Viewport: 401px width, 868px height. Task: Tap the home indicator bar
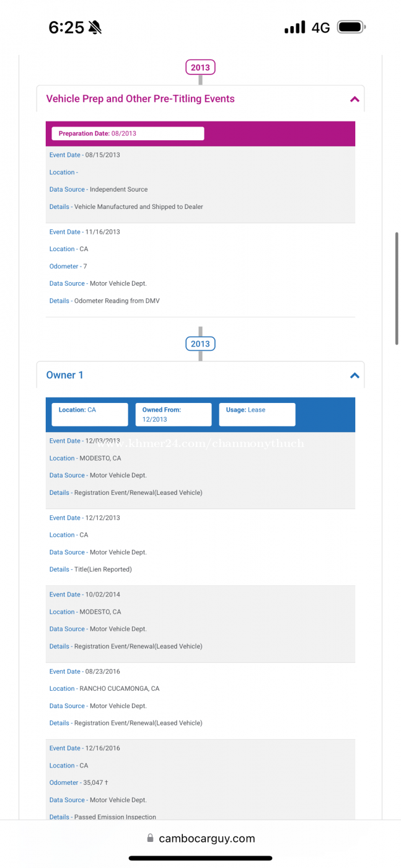[200, 859]
